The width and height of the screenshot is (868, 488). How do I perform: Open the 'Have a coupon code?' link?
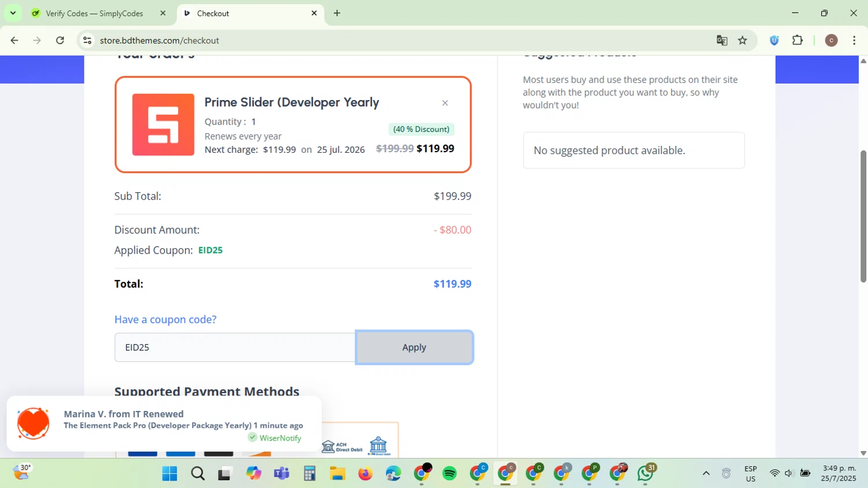point(165,320)
